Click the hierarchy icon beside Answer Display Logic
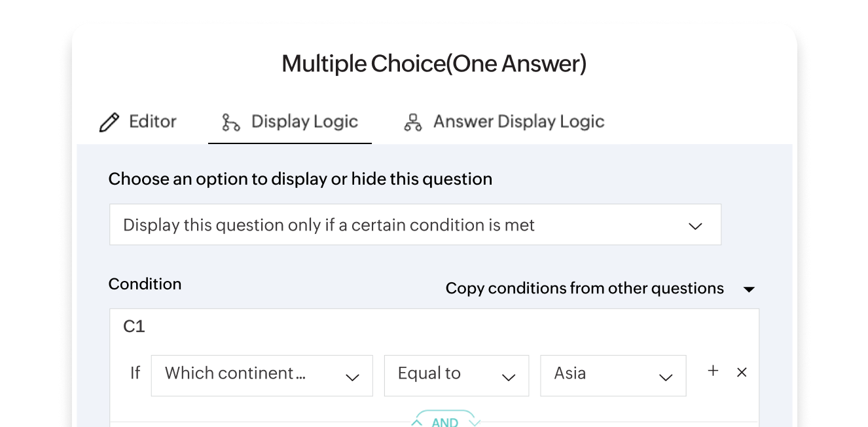The width and height of the screenshot is (868, 427). (412, 121)
